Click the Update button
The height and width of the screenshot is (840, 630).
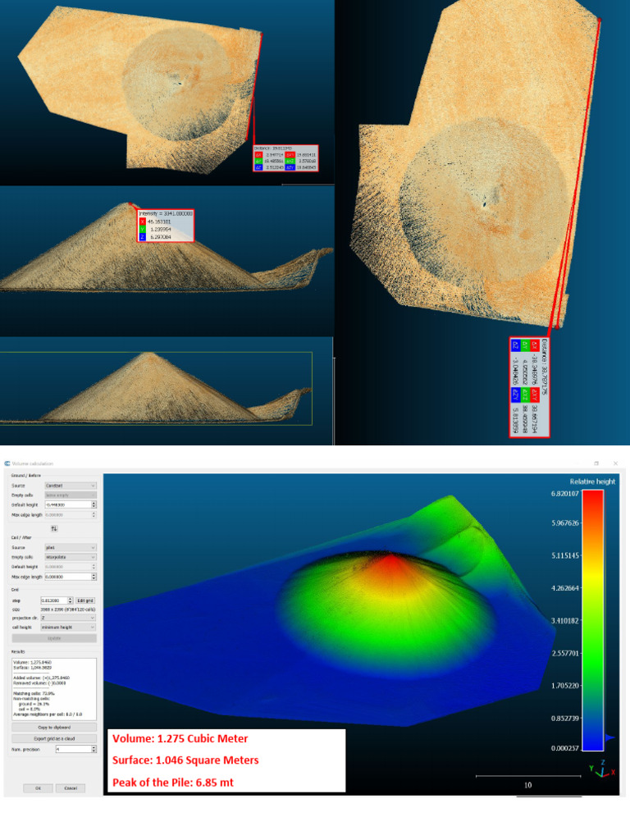coord(54,638)
